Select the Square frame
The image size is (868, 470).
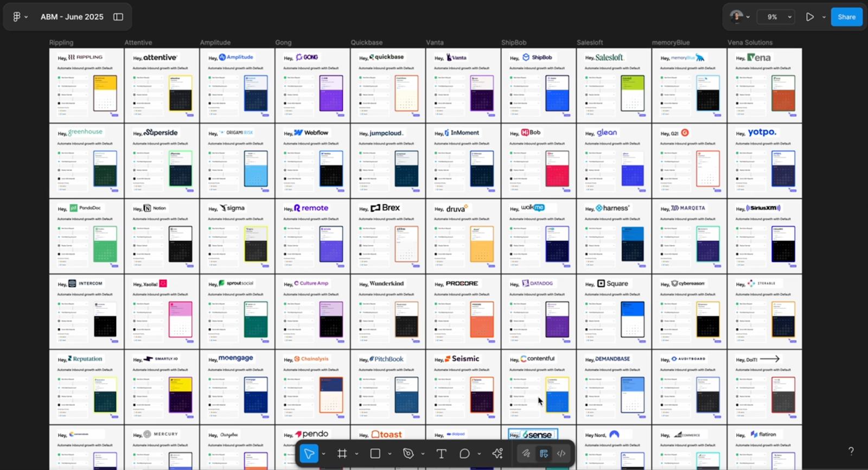[x=614, y=312]
